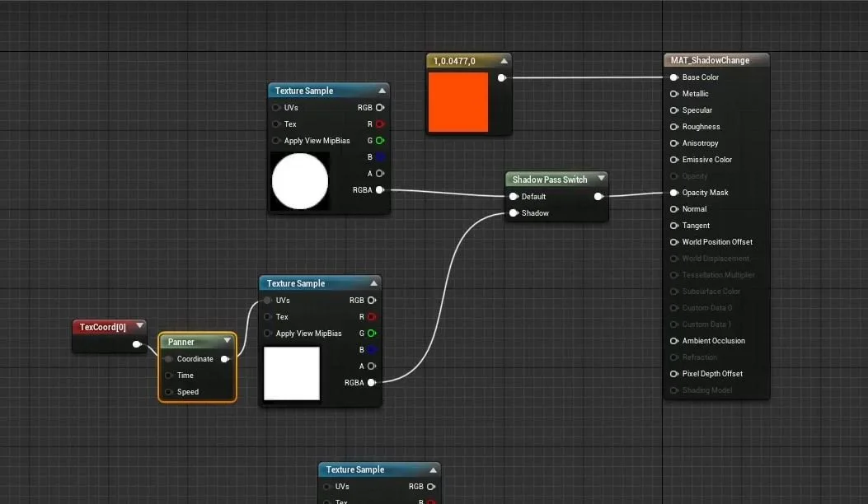868x504 pixels.
Task: Collapse the Shadow Pass Switch node header arrow
Action: click(x=601, y=179)
